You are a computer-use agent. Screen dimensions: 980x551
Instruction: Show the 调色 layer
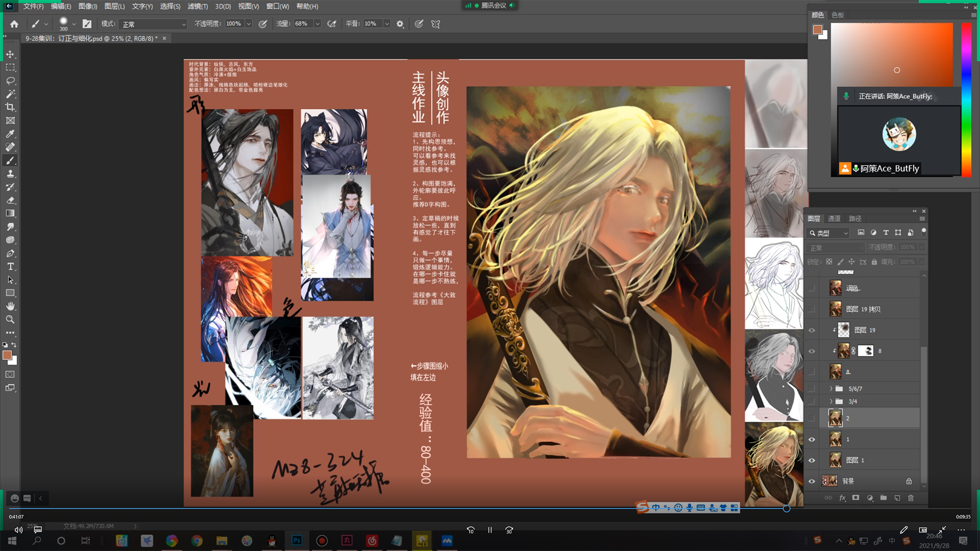[x=812, y=288]
